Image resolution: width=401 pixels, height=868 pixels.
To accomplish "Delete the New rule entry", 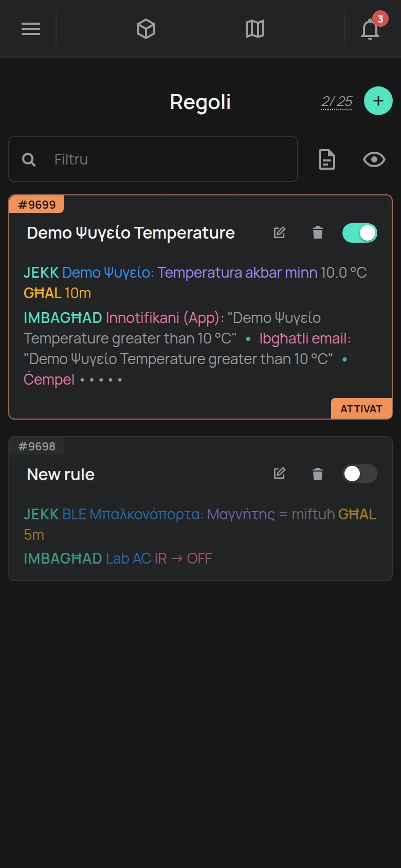I will (318, 473).
